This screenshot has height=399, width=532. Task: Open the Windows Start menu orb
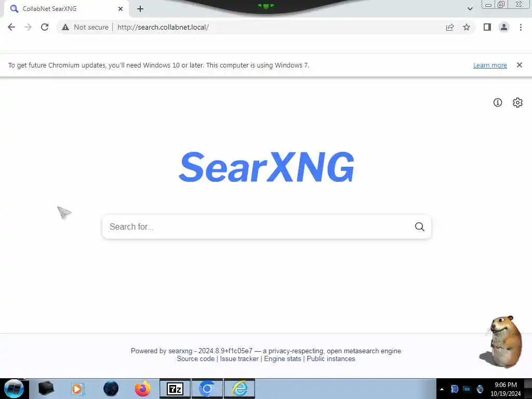pyautogui.click(x=14, y=389)
